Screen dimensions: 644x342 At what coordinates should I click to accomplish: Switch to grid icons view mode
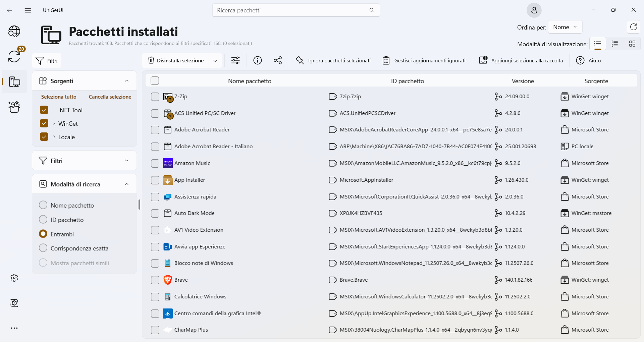click(x=632, y=44)
